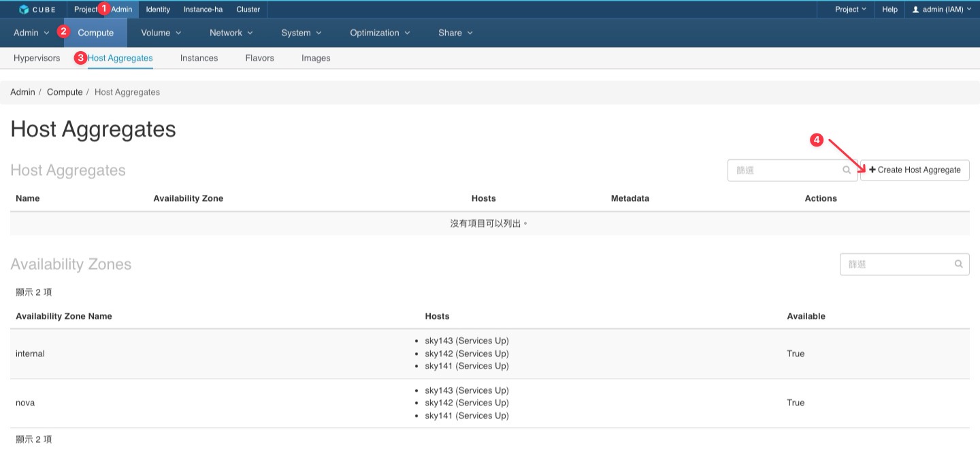Click sky143 host in nova zone row
This screenshot has height=453, width=980.
467,390
